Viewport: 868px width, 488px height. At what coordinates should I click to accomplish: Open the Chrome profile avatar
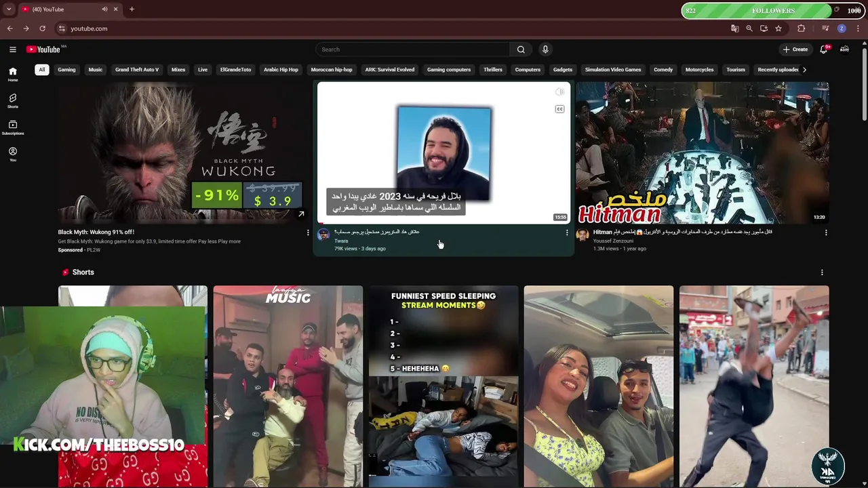click(x=842, y=28)
